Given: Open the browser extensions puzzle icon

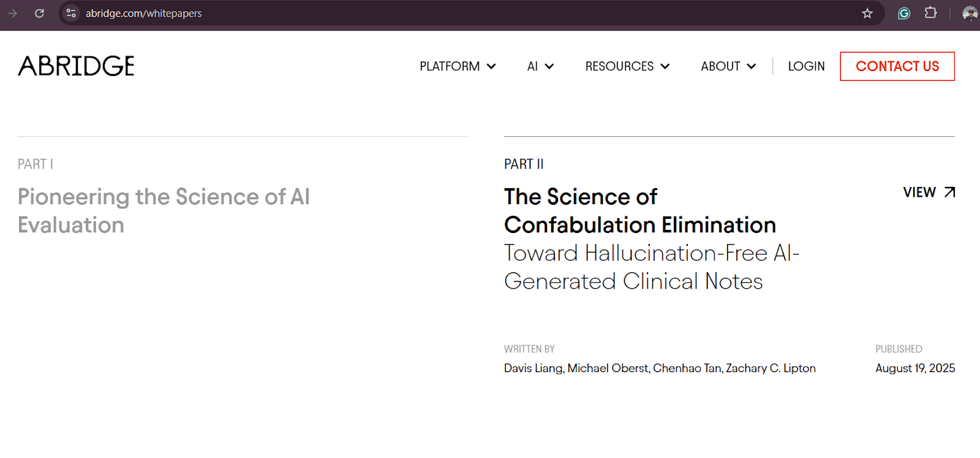Looking at the screenshot, I should point(931,13).
